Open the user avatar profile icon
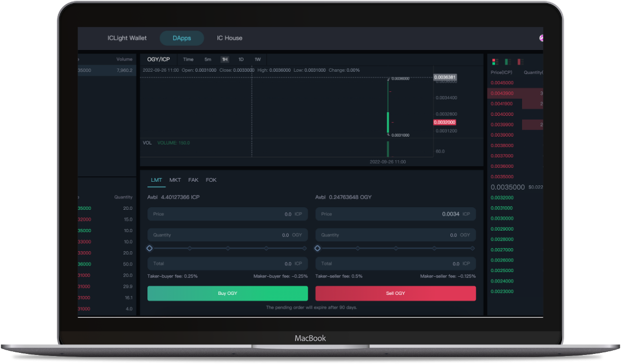The height and width of the screenshot is (364, 621). pyautogui.click(x=541, y=38)
